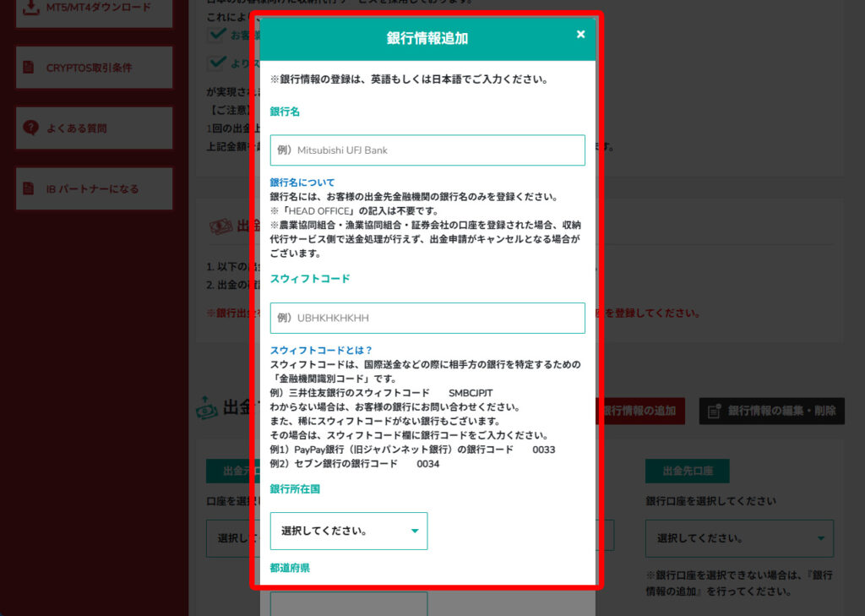
Task: Focus the スウィフトコード input field
Action: [427, 318]
